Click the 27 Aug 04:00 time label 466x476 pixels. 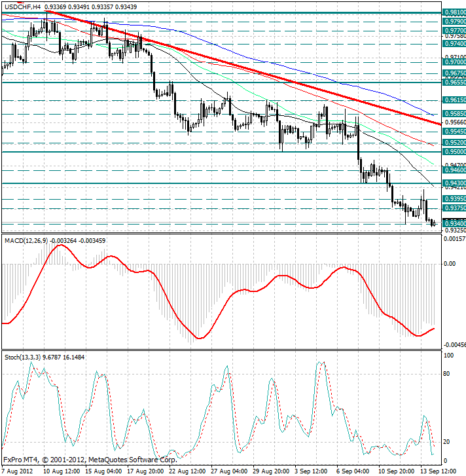click(x=229, y=471)
